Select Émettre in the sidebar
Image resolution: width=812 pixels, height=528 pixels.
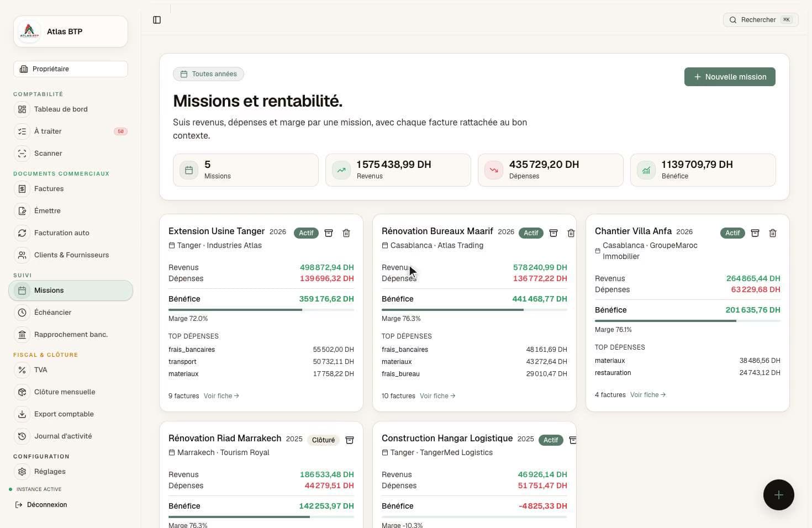coord(71,211)
